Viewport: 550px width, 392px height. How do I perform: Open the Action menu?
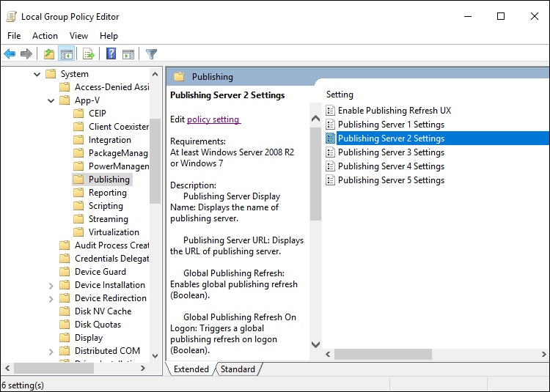point(45,35)
